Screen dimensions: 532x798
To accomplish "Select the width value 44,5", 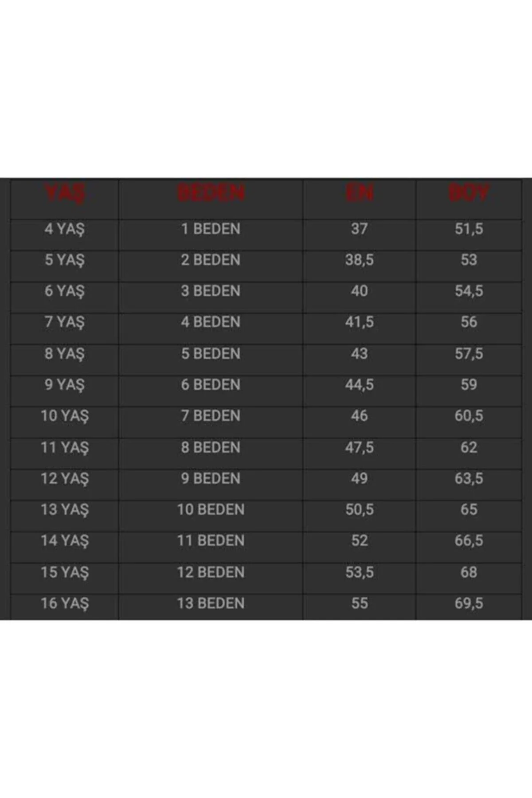I will (x=359, y=385).
